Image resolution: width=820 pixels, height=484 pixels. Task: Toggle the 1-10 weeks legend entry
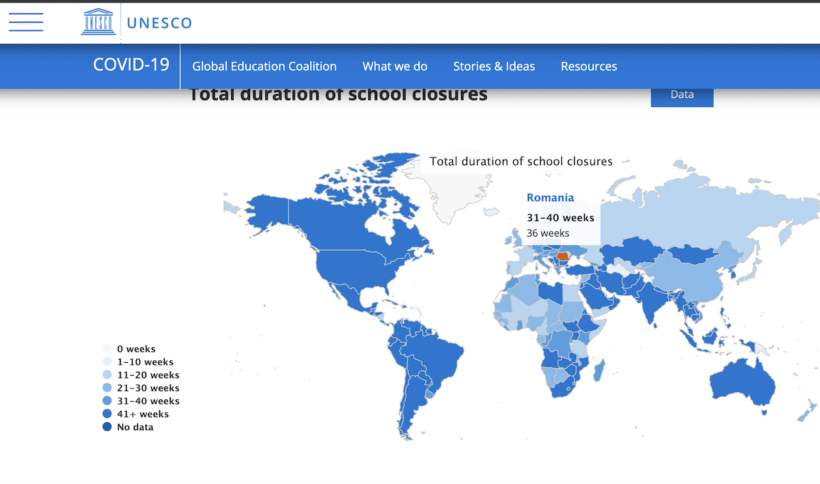(x=138, y=362)
